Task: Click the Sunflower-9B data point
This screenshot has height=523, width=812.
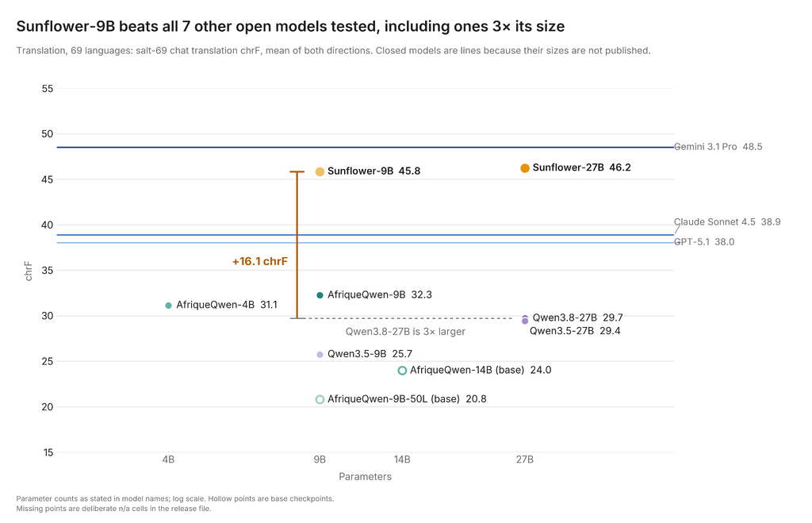Action: click(320, 171)
